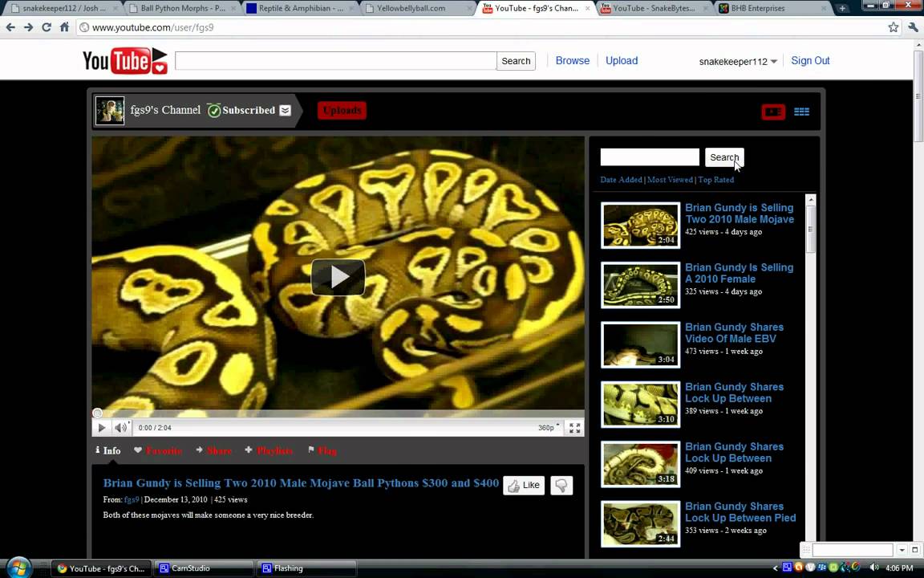Image resolution: width=924 pixels, height=578 pixels.
Task: Open the Browse link
Action: (x=572, y=61)
